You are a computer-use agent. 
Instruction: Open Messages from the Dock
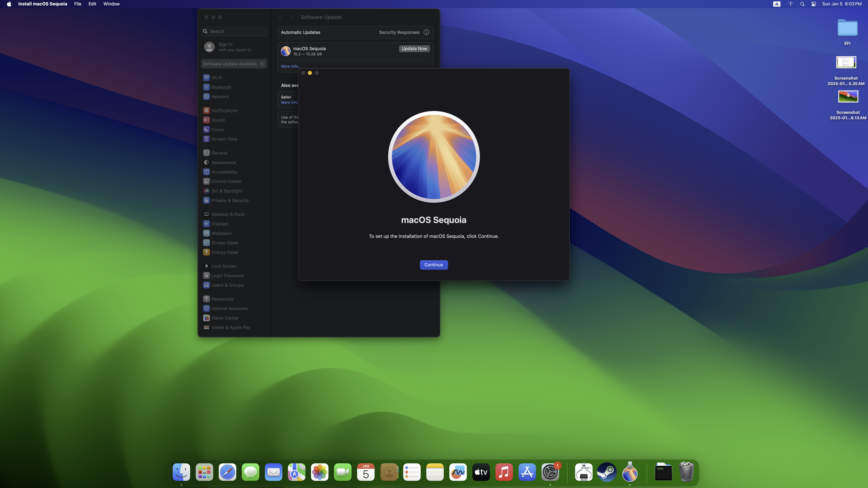coord(250,472)
